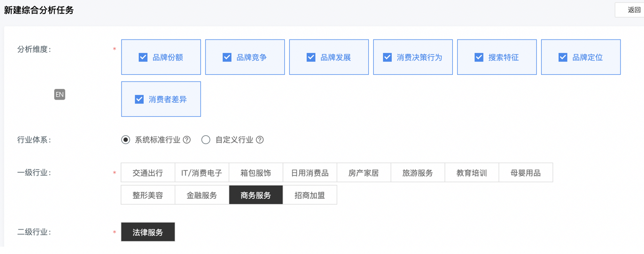
Task: Select the 母婴用品 industry
Action: coord(525,173)
